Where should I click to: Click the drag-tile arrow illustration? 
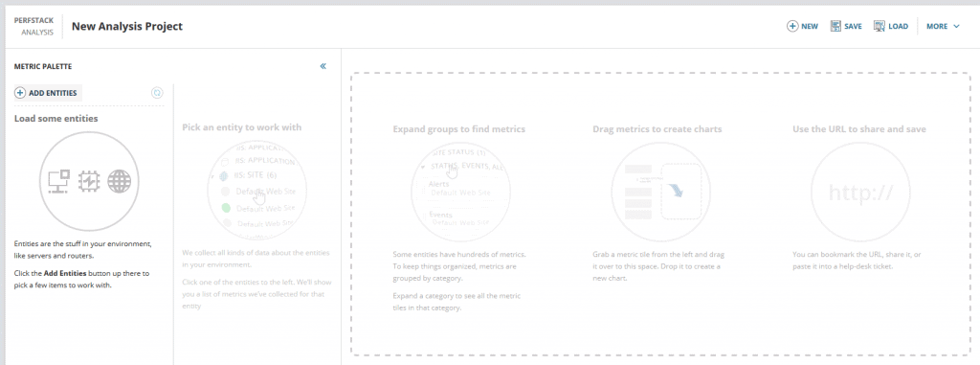(660, 192)
